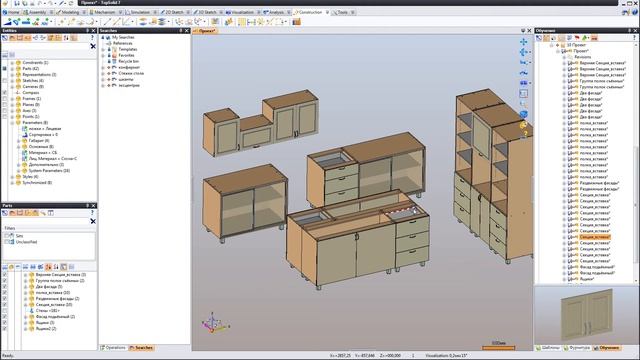This screenshot has height=360, width=640.
Task: Click the cabinet door preview thumbnail
Action: tap(587, 314)
